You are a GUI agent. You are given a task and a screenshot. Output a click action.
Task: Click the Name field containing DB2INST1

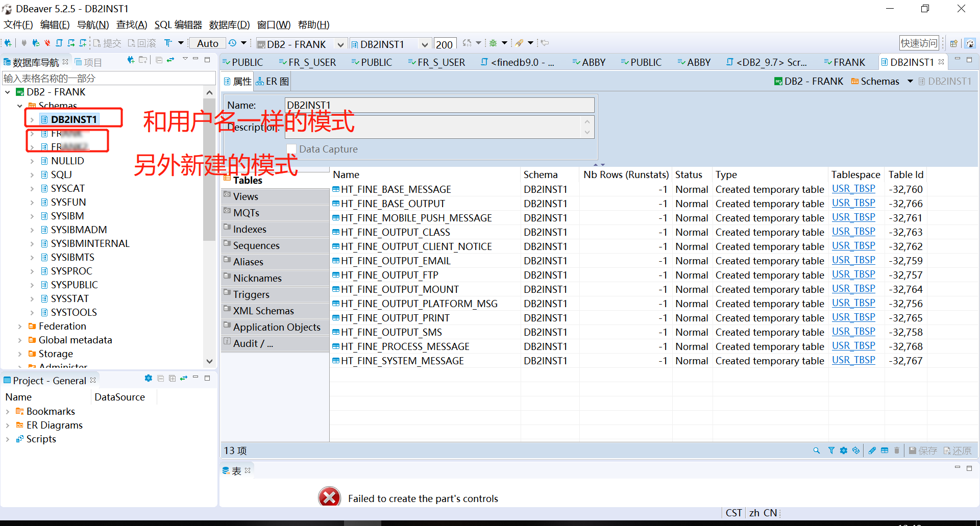pyautogui.click(x=439, y=105)
